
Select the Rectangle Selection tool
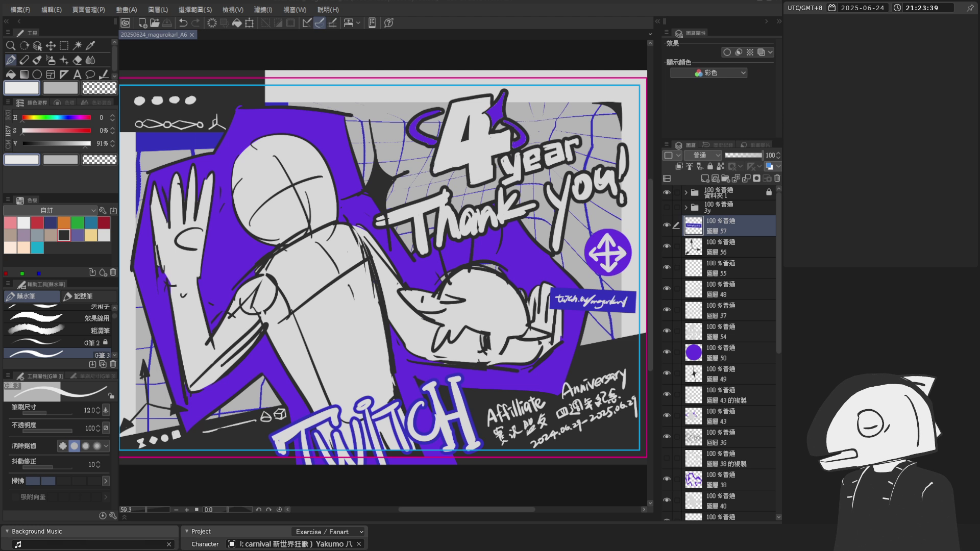[64, 45]
